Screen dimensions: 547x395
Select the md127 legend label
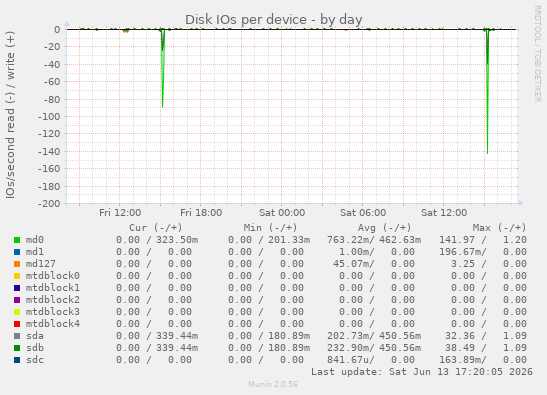(x=40, y=264)
